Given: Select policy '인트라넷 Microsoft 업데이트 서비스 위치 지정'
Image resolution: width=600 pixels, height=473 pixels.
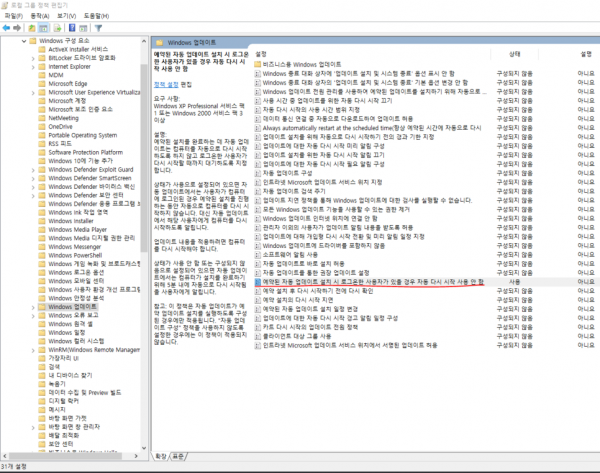Looking at the screenshot, I should click(x=322, y=182).
